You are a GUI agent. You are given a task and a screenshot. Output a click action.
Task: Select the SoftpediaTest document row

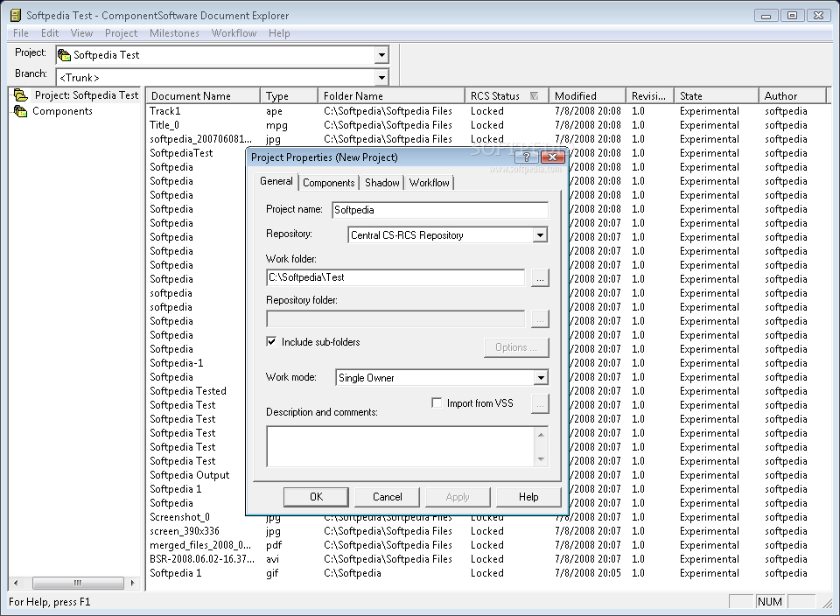pos(181,152)
